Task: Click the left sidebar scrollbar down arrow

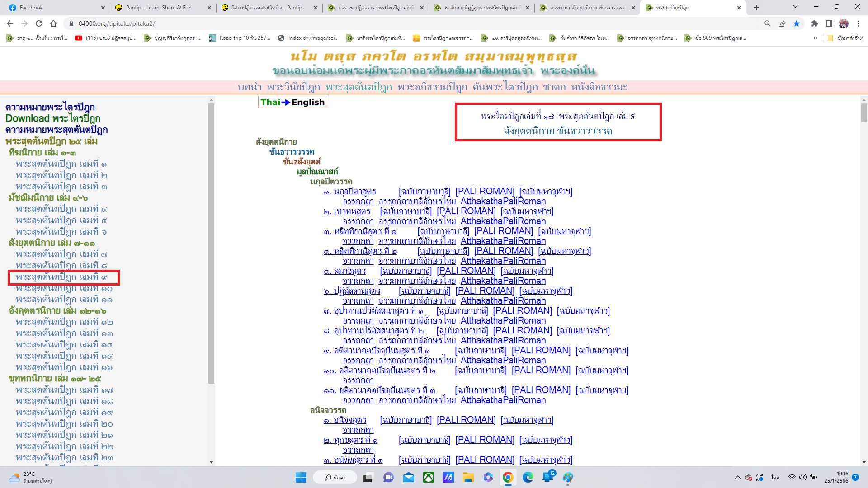Action: tap(211, 462)
